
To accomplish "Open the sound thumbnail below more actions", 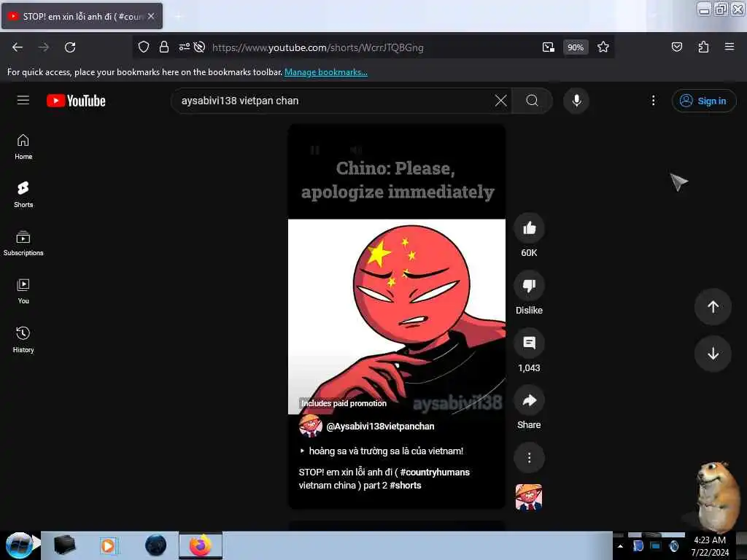I will click(529, 497).
